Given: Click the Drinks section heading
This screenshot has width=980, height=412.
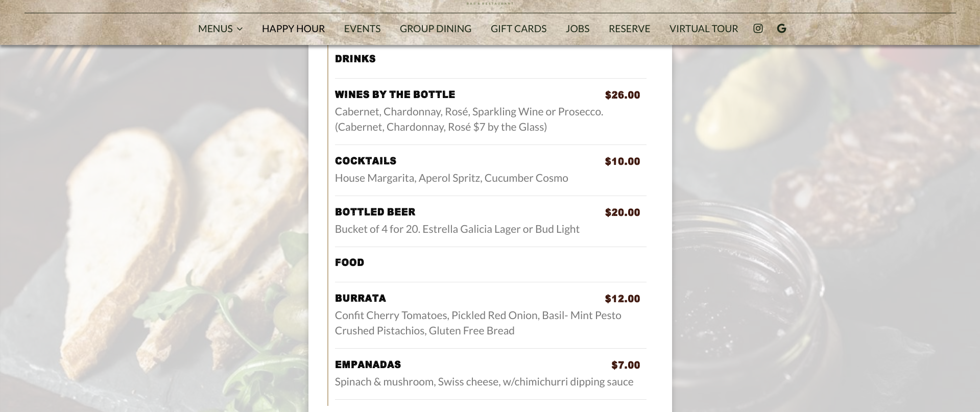Looking at the screenshot, I should [355, 59].
